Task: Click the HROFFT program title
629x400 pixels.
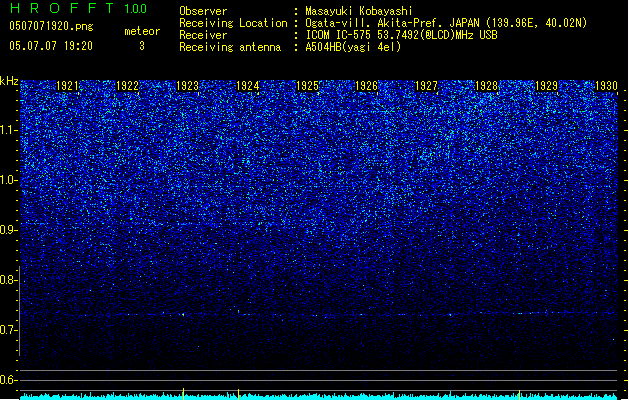Action: point(62,8)
